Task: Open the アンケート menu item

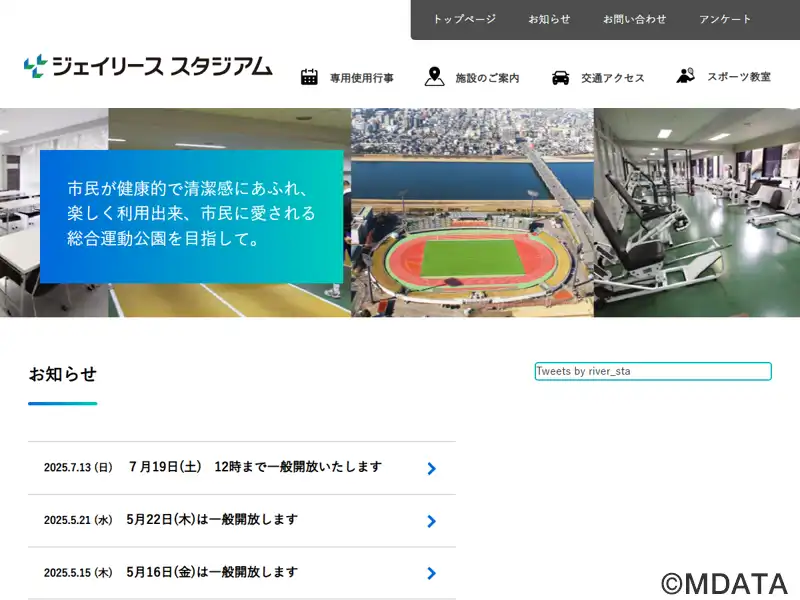Action: (725, 19)
